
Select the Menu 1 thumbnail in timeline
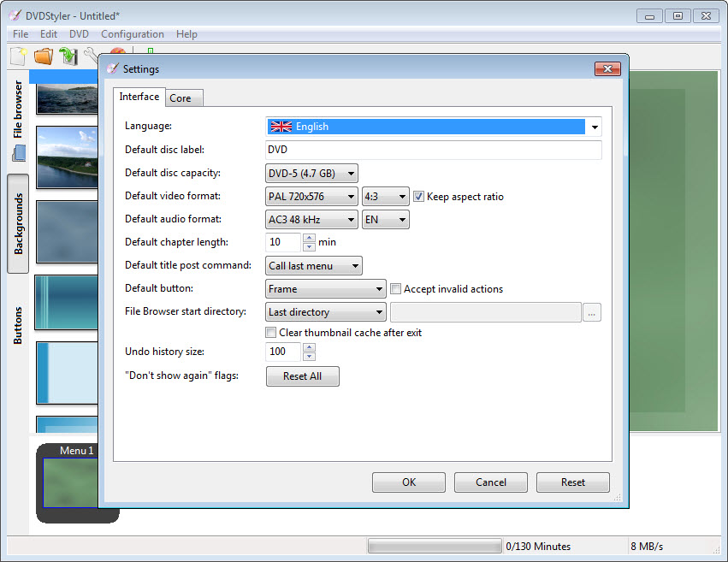point(70,482)
